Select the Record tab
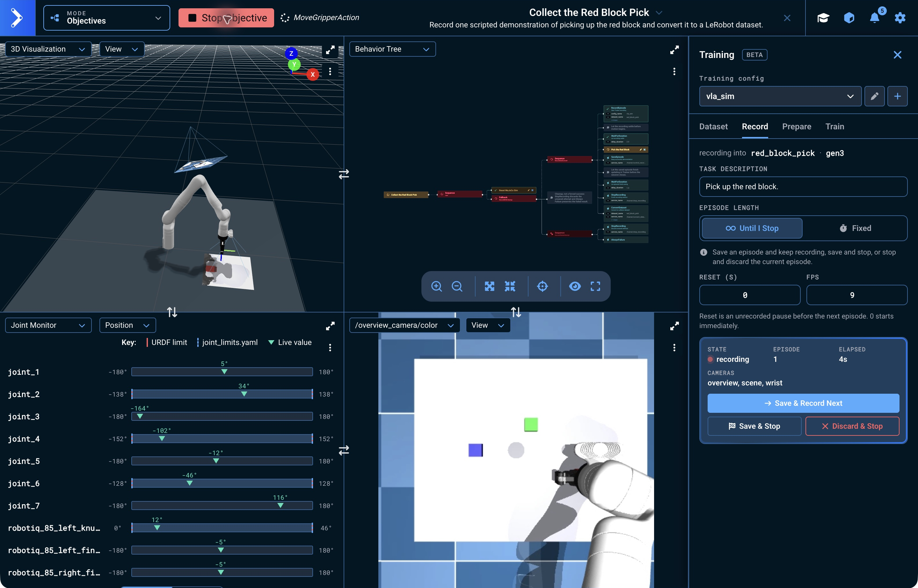918x588 pixels. point(755,127)
